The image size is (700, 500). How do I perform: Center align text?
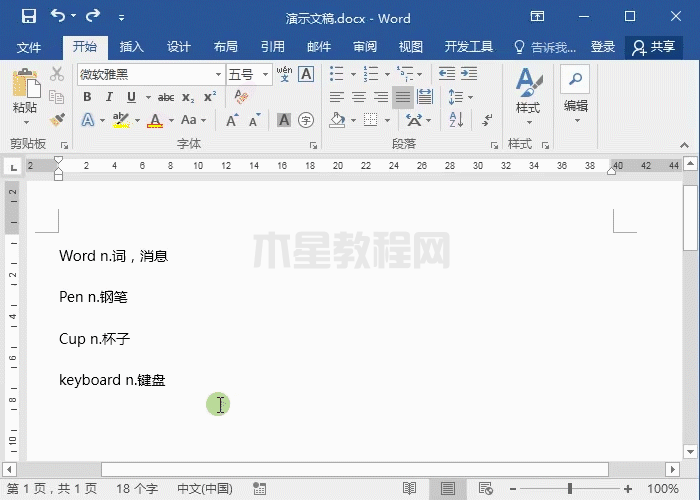(x=359, y=97)
